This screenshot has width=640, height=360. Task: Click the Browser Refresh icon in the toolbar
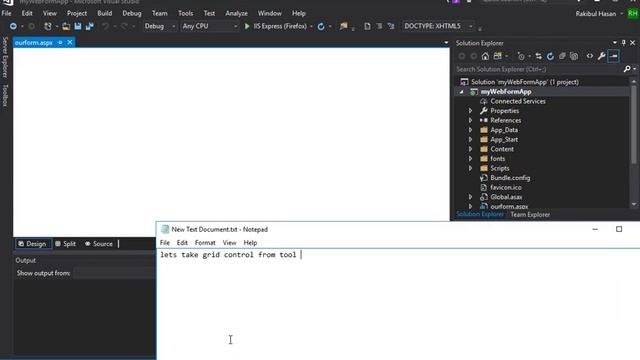pyautogui.click(x=321, y=27)
